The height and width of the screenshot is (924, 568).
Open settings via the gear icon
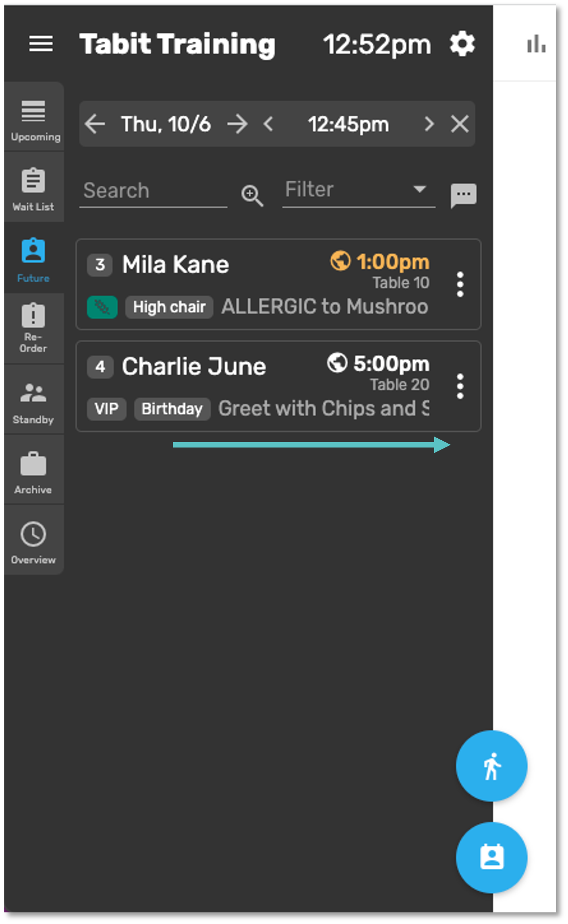pos(462,44)
